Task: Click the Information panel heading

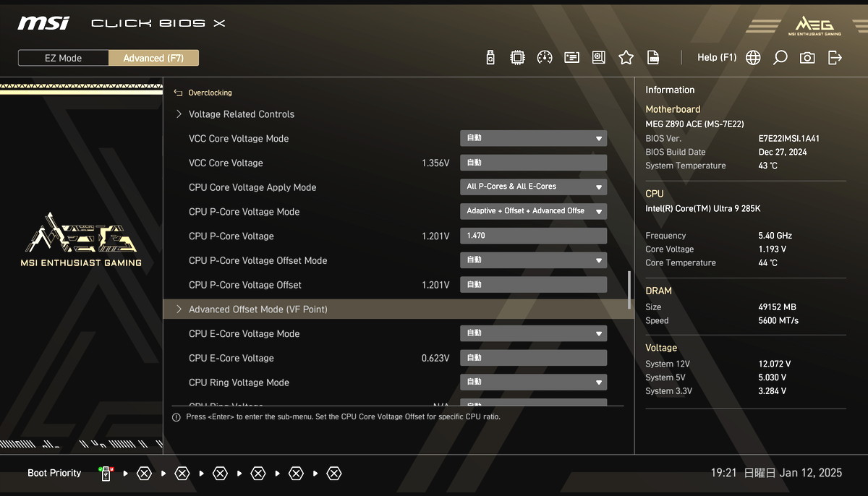Action: tap(670, 90)
